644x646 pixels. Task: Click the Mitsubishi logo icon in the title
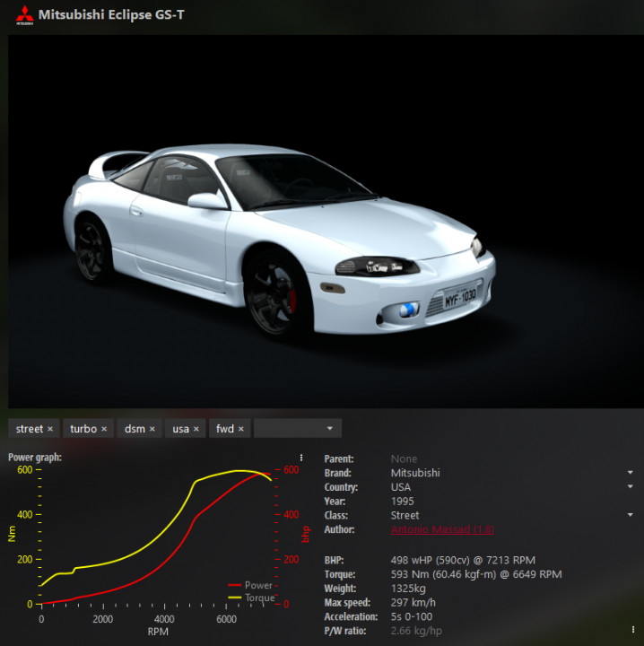point(25,15)
